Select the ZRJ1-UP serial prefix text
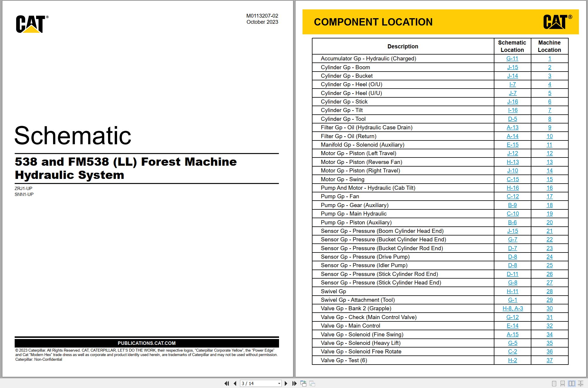The height and width of the screenshot is (388, 588). [x=23, y=188]
